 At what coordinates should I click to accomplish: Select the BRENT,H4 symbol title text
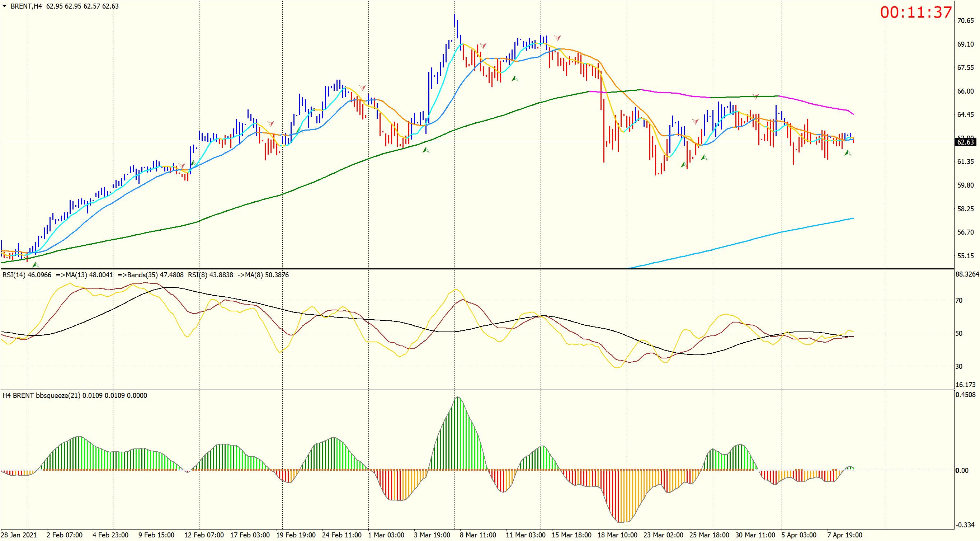coord(26,6)
